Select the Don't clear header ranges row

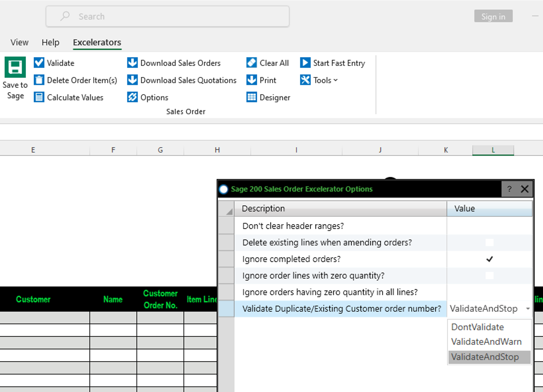tap(375, 226)
